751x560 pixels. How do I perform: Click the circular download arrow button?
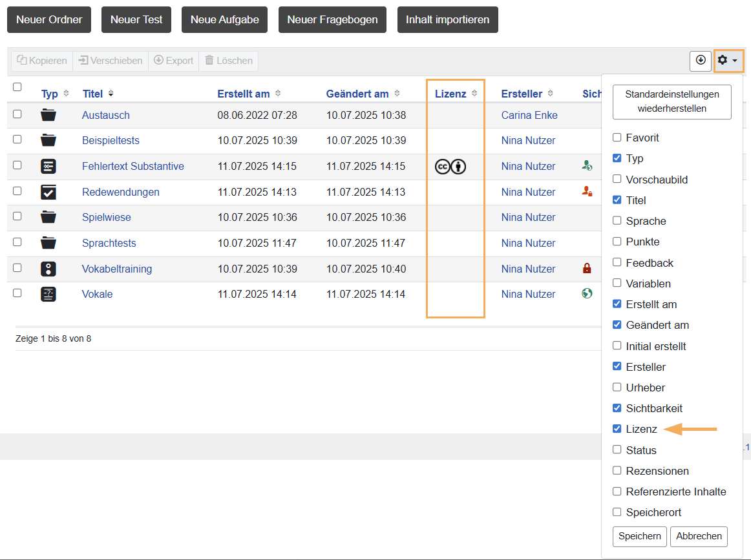(701, 60)
